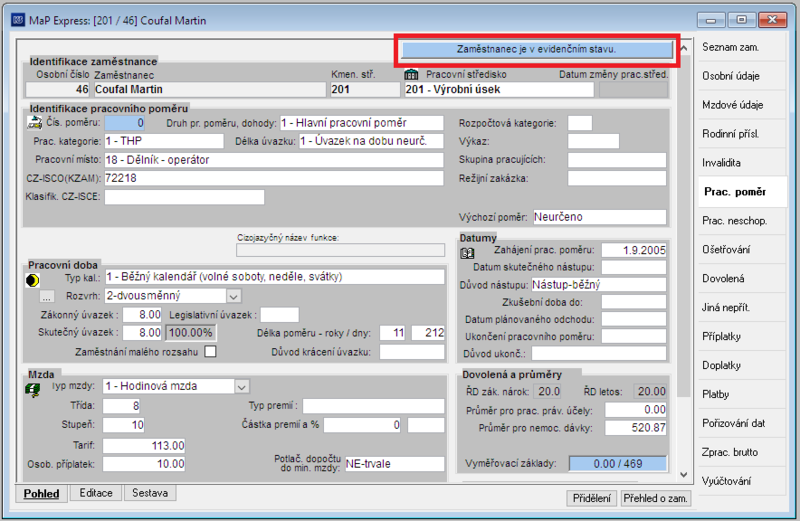
Task: Open the Dovolená section
Action: point(742,279)
